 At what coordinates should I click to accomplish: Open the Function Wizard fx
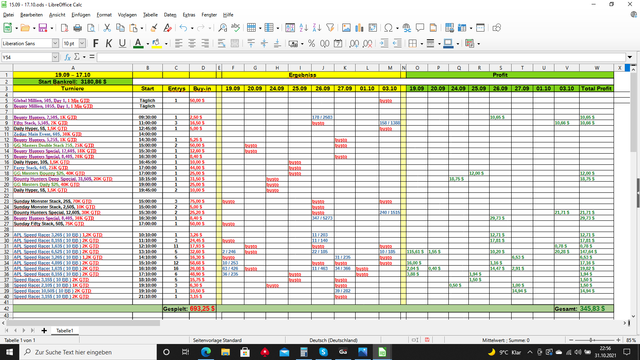click(x=67, y=57)
